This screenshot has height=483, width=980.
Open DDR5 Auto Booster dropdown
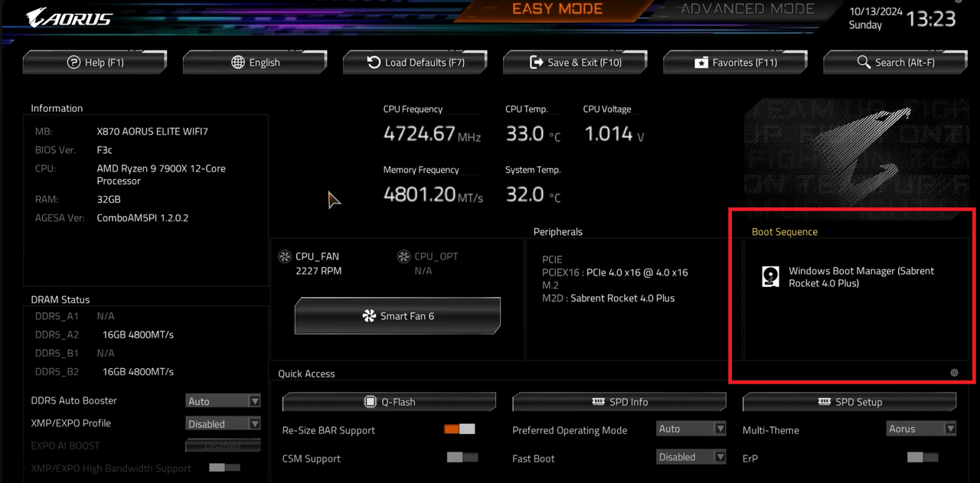point(224,401)
